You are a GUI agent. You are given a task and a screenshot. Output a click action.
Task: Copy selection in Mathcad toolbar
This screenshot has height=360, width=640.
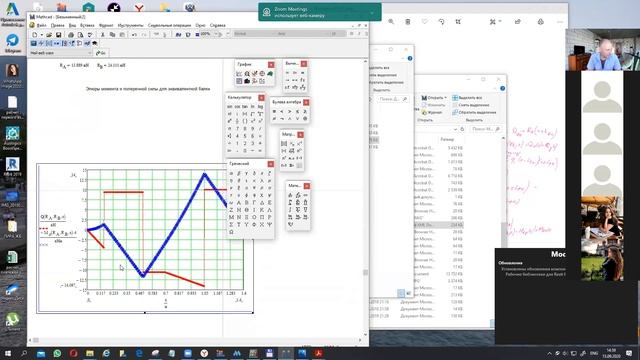[x=113, y=35]
